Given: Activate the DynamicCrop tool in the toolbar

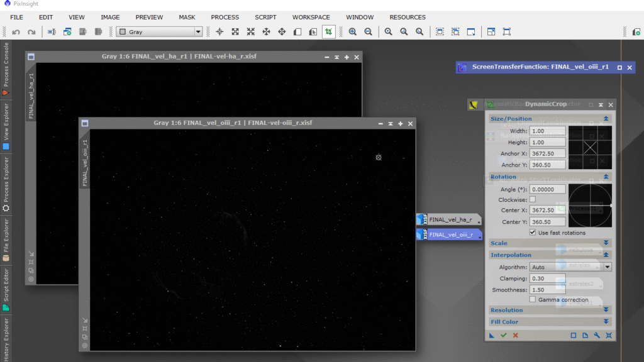Looking at the screenshot, I should [328, 32].
